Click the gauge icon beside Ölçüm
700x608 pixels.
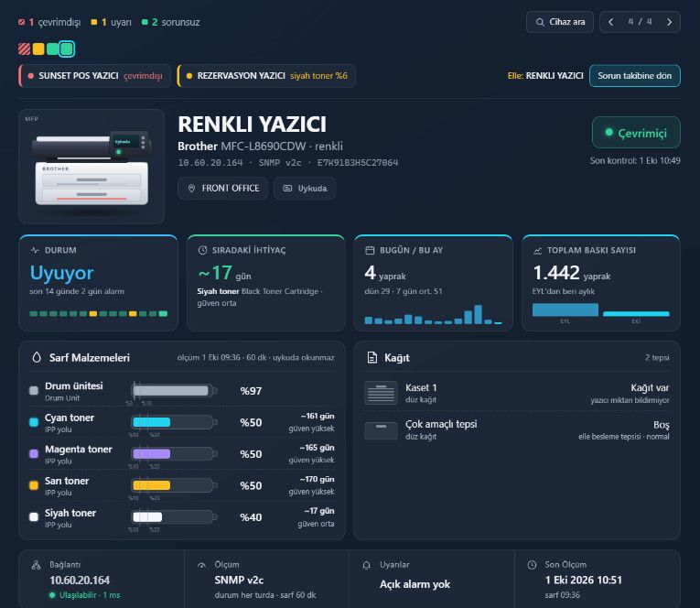(202, 565)
